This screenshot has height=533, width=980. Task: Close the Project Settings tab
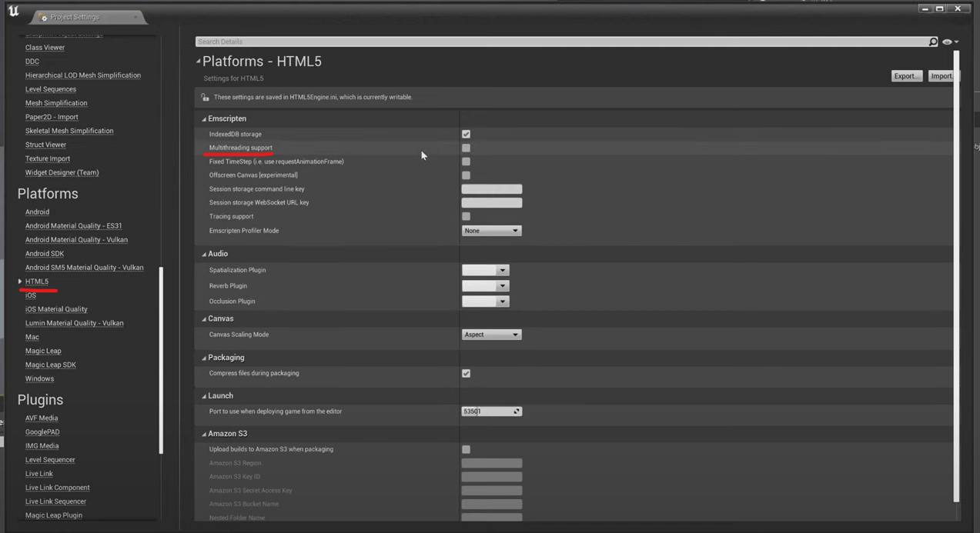135,17
